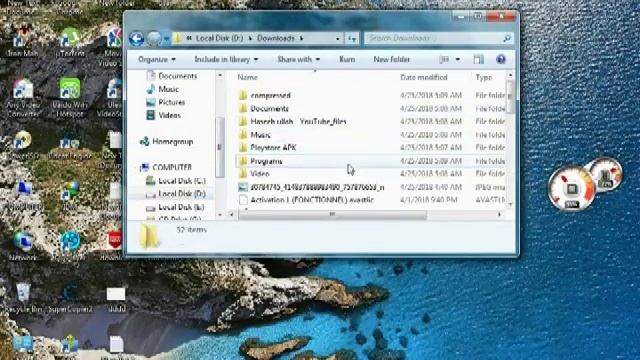Click the Back navigation arrow in Explorer
Screen dimensions: 640x360
[x=136, y=38]
